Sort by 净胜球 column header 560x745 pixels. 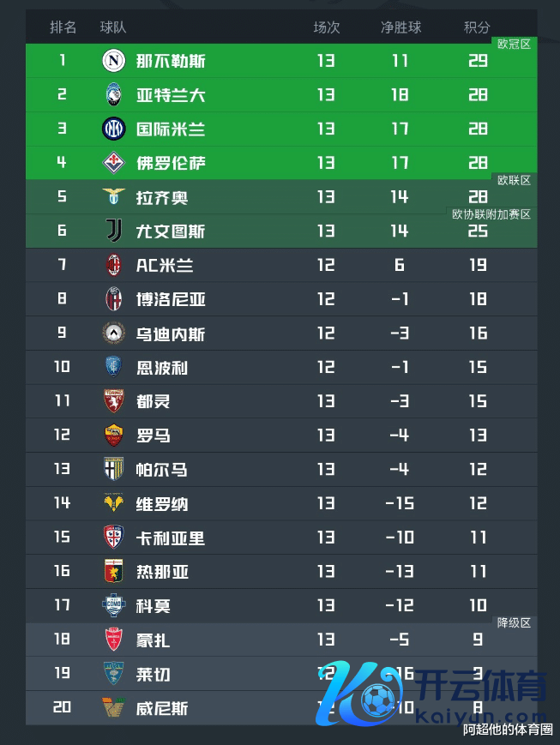coord(400,27)
